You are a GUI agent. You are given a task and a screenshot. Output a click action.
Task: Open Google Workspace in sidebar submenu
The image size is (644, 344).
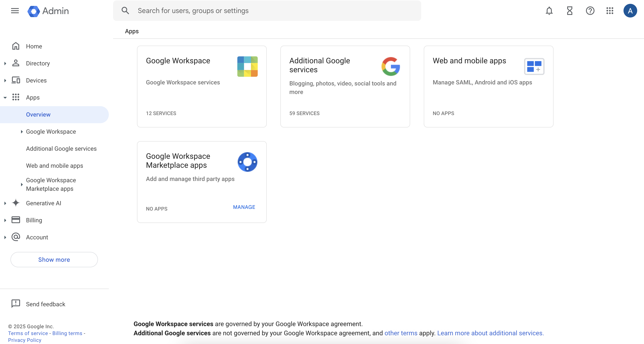pyautogui.click(x=51, y=132)
